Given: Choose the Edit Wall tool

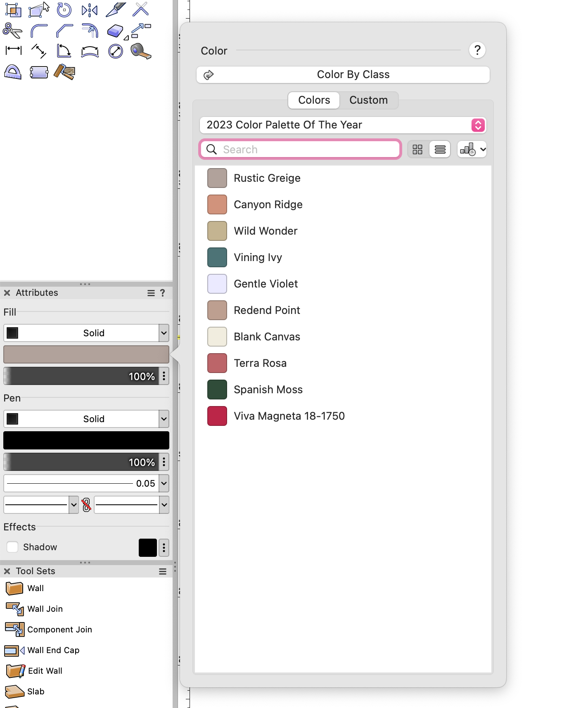Looking at the screenshot, I should pyautogui.click(x=34, y=670).
